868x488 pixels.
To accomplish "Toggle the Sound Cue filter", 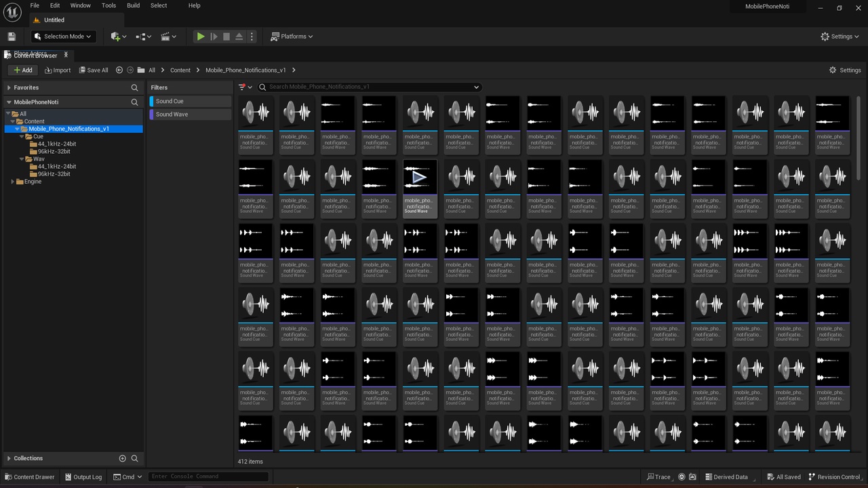I will (x=191, y=101).
